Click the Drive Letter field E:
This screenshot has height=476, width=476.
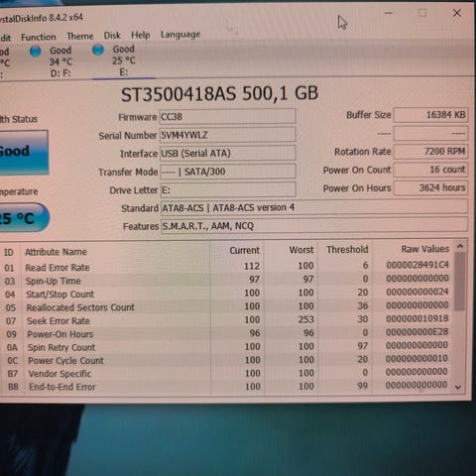coord(228,189)
